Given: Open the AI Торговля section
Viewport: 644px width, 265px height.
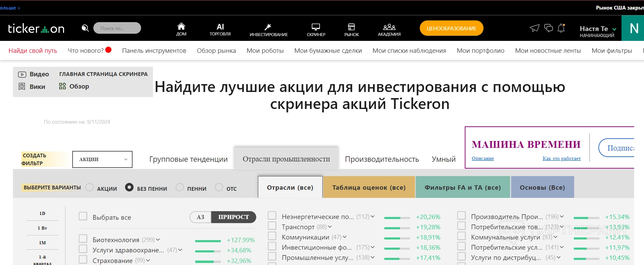Looking at the screenshot, I should coord(220,29).
